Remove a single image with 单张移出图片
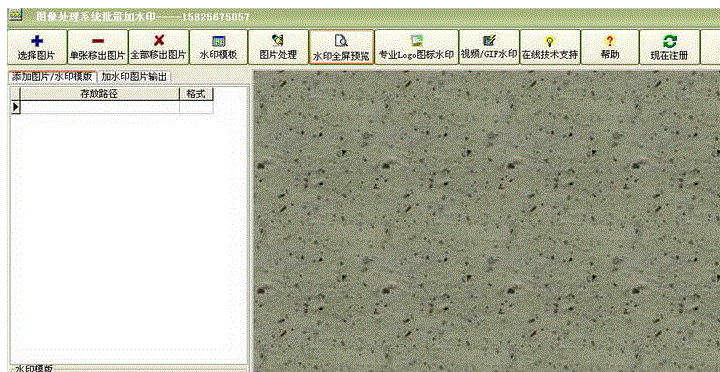This screenshot has height=372, width=720. [97, 47]
